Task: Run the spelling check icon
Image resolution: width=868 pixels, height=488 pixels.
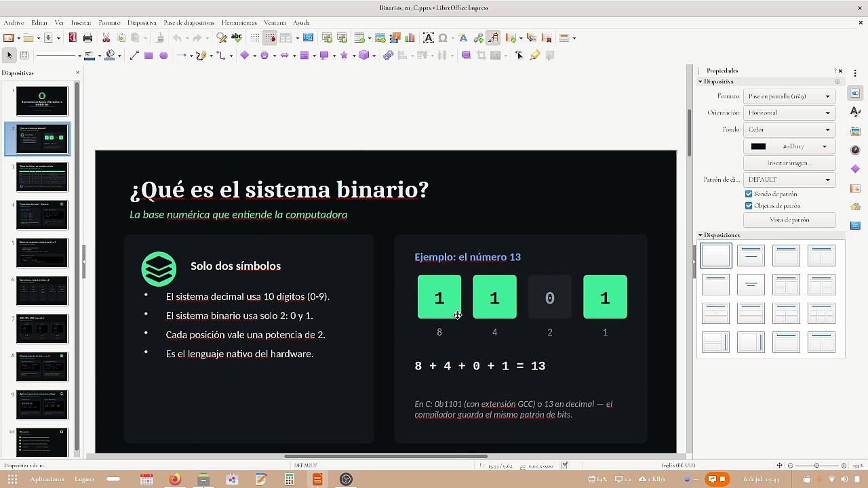Action: tap(237, 38)
